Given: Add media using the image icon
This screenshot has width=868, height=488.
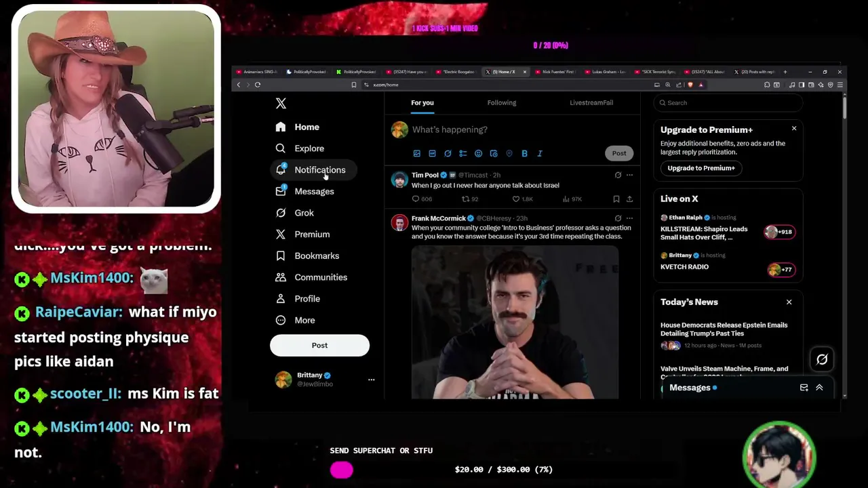Looking at the screenshot, I should click(417, 154).
